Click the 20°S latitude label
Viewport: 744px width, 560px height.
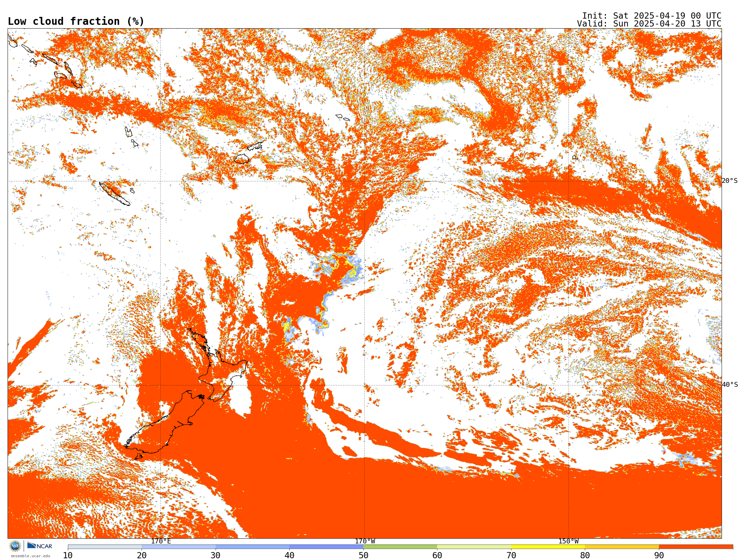point(730,181)
